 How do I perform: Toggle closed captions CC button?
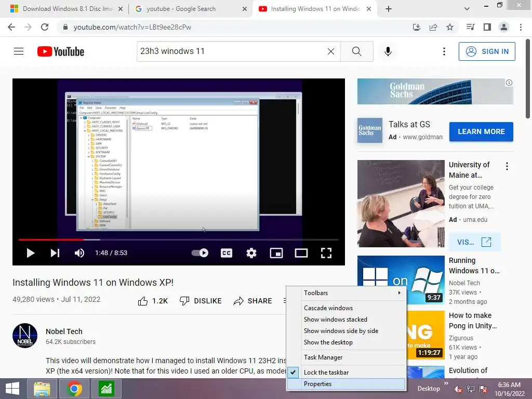pyautogui.click(x=227, y=253)
